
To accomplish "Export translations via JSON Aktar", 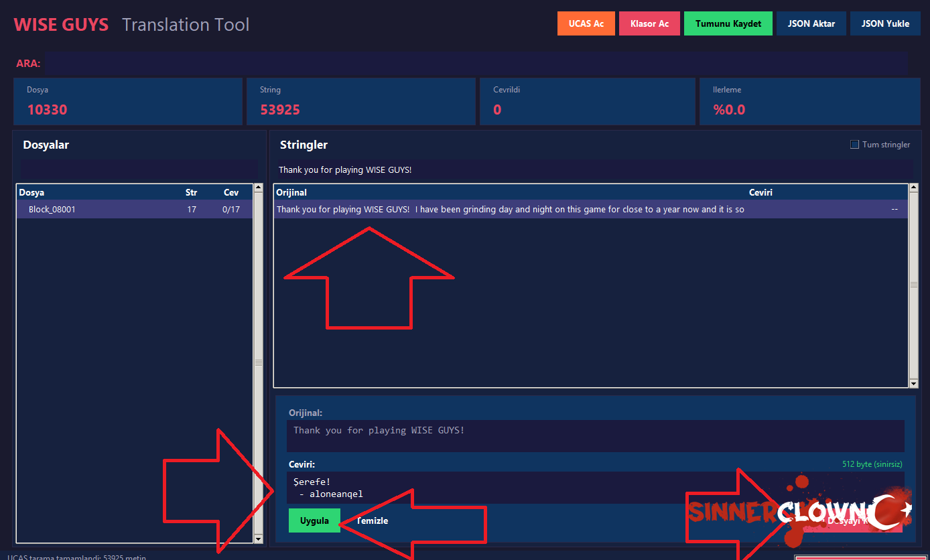I will [x=811, y=23].
